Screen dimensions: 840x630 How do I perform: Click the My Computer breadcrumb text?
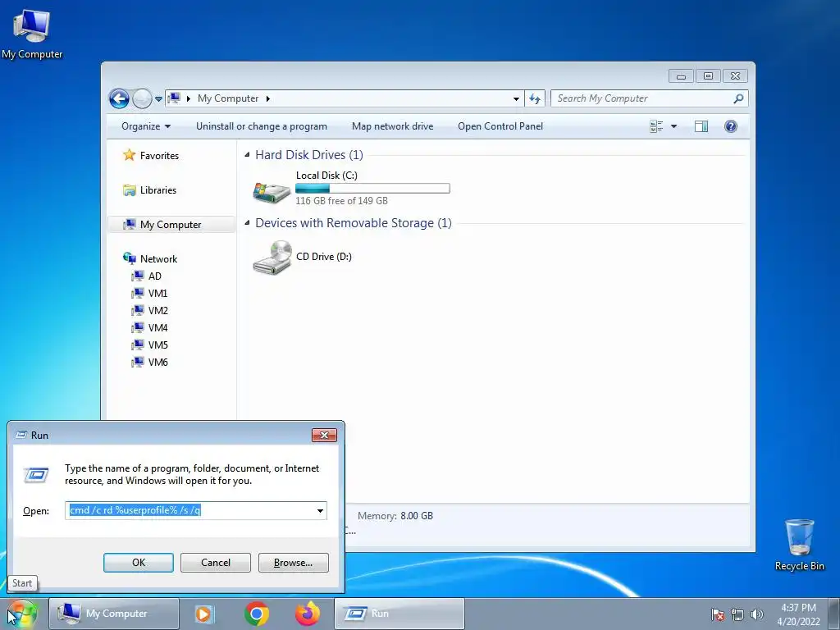point(228,98)
